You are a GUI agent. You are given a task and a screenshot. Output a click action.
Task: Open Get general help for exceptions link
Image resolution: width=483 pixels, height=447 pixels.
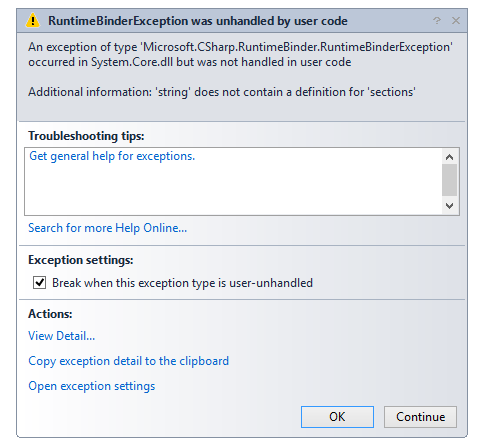click(112, 156)
